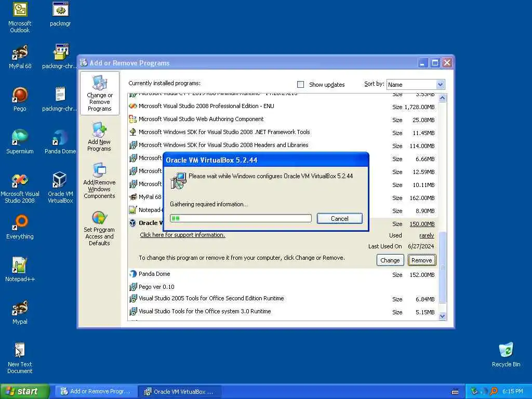Click the installer progress bar
This screenshot has width=532, height=399.
coord(241,218)
